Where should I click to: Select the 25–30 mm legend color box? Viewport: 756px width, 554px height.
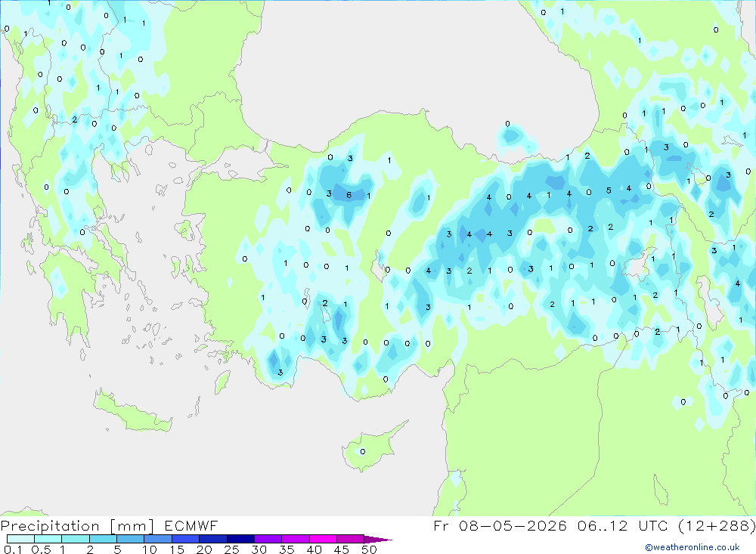tap(240, 539)
